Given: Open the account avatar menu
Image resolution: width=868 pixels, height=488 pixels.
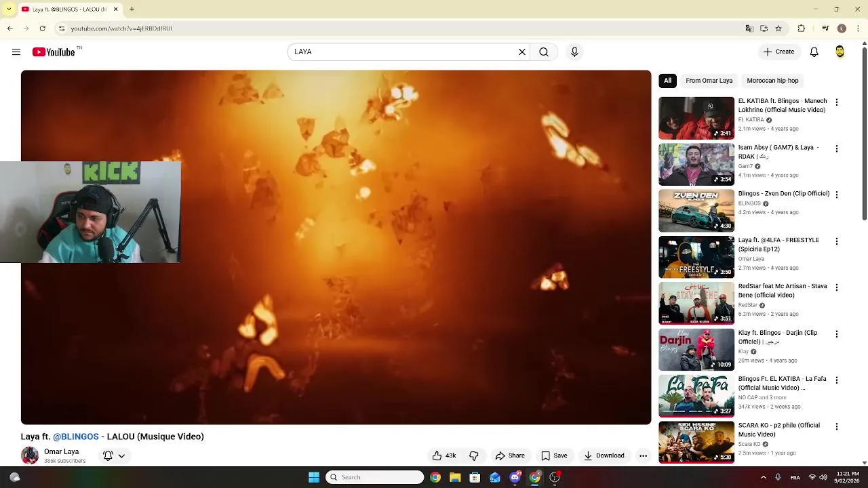Looking at the screenshot, I should click(x=840, y=52).
